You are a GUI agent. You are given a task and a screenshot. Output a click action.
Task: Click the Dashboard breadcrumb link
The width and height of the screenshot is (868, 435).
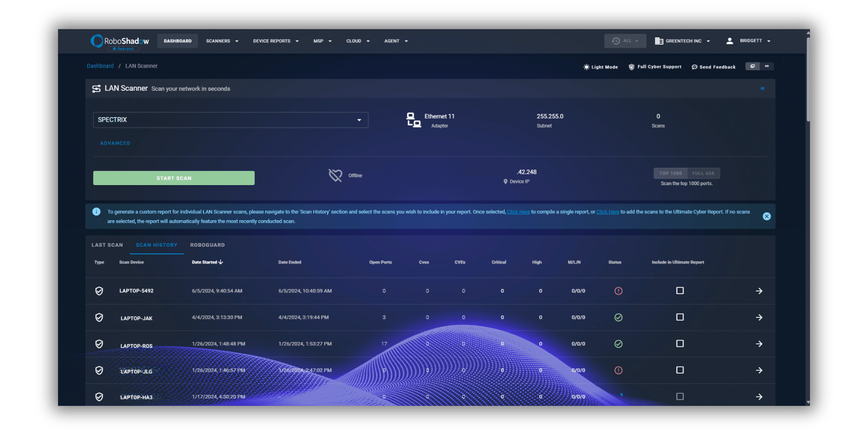point(100,66)
